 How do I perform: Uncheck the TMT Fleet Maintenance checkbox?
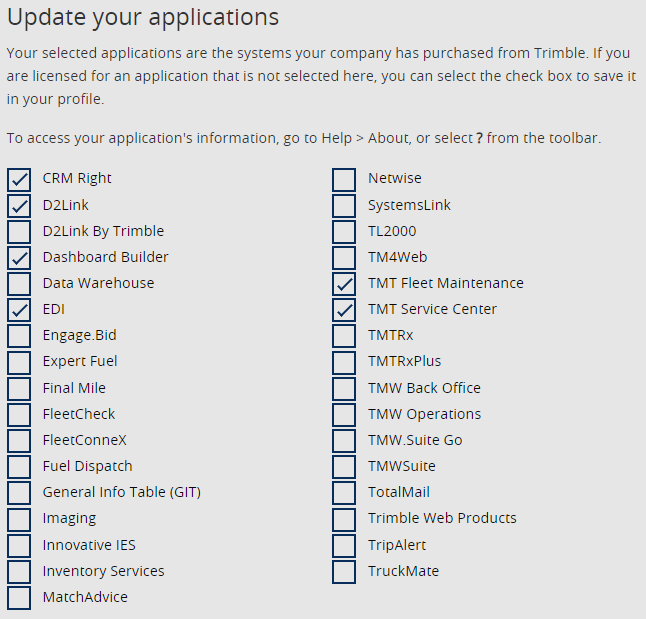click(x=344, y=283)
